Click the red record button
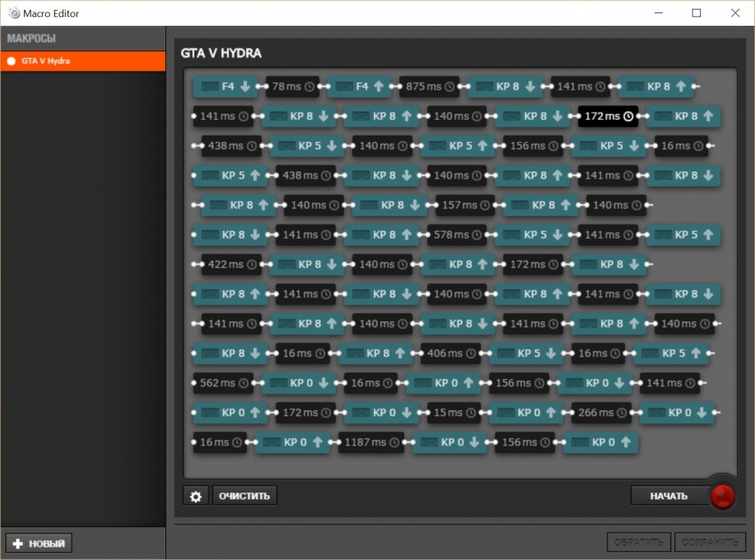Screen dimensions: 755x560 tap(722, 496)
